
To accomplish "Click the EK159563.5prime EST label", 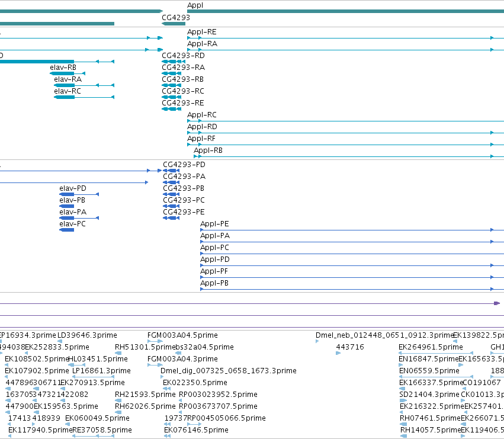I will [66, 406].
